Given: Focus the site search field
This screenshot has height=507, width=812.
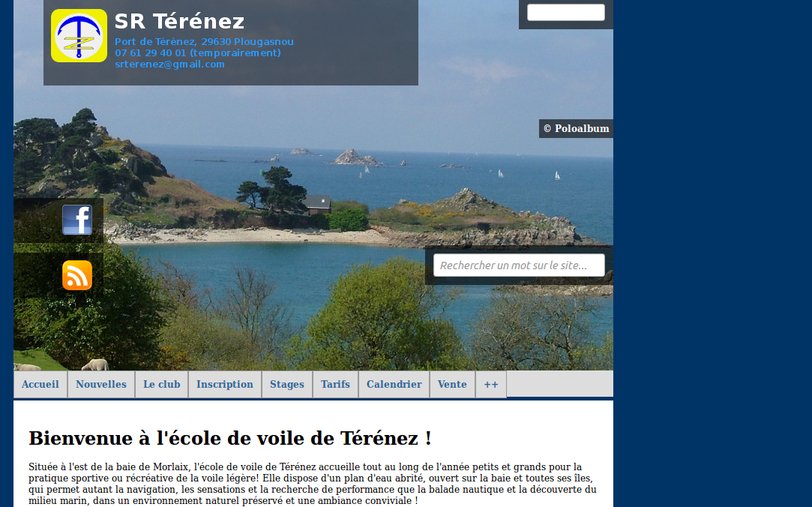Looking at the screenshot, I should pos(519,265).
